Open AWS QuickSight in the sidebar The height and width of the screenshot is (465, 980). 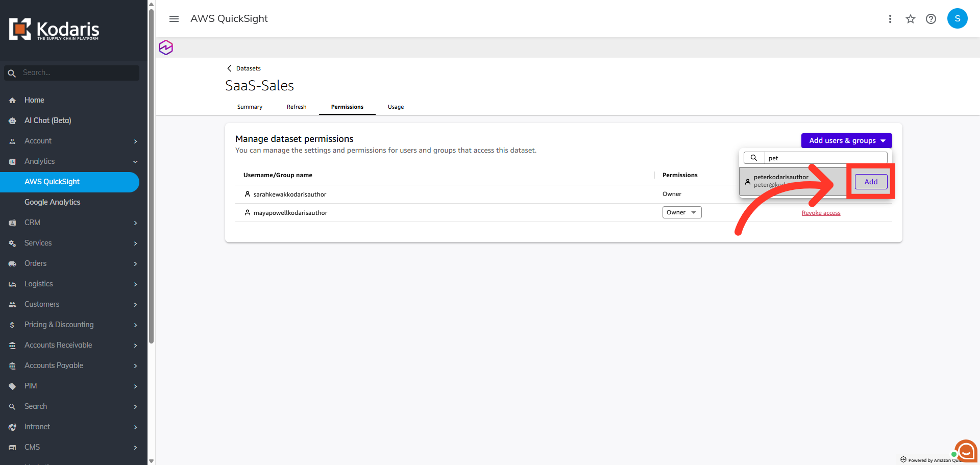(69, 182)
